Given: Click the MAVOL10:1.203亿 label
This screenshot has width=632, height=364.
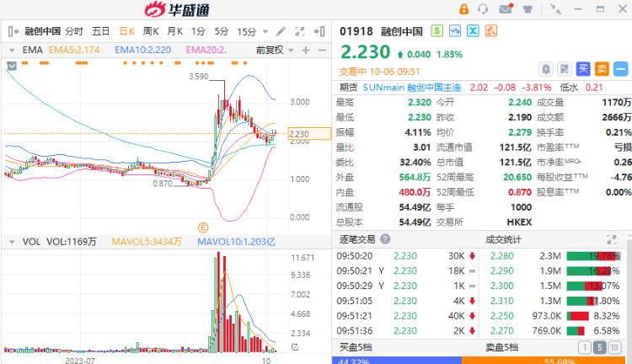Looking at the screenshot, I should [236, 242].
